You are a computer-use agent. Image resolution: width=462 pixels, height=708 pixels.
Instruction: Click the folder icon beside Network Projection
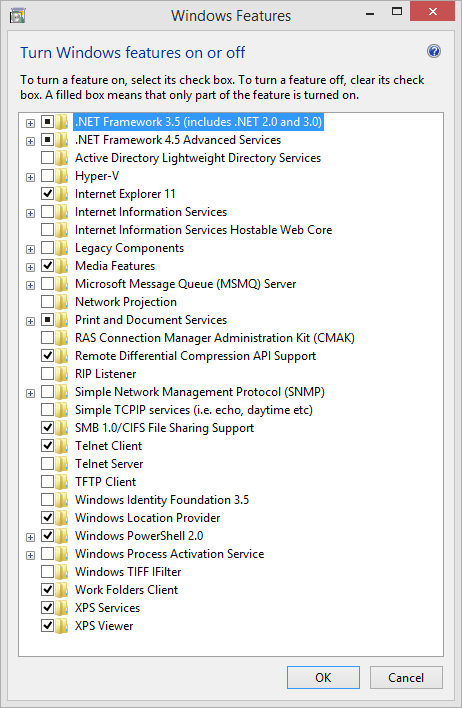pyautogui.click(x=62, y=302)
